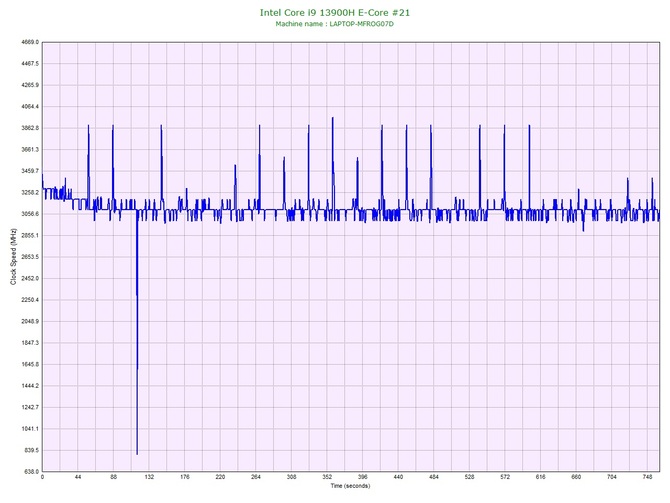
Task: Click y-axis value 2452.0
Action: tap(30, 278)
